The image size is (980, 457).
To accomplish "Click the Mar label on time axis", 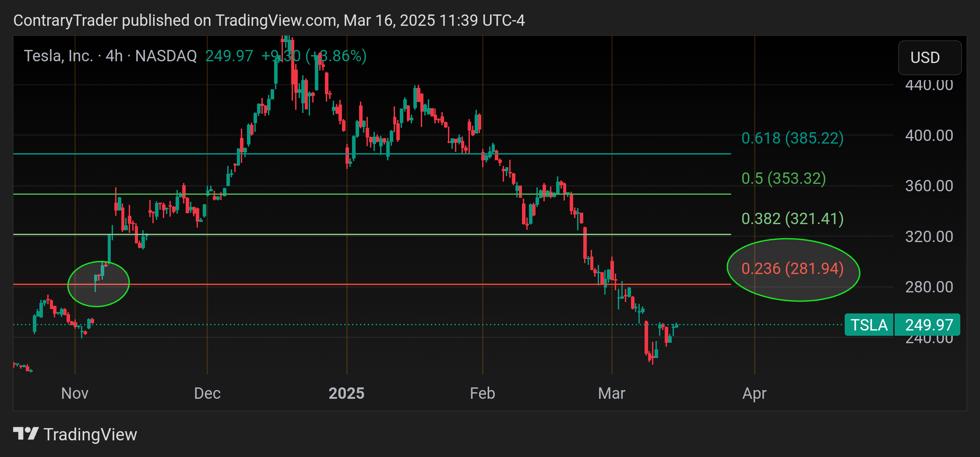I will (x=612, y=393).
